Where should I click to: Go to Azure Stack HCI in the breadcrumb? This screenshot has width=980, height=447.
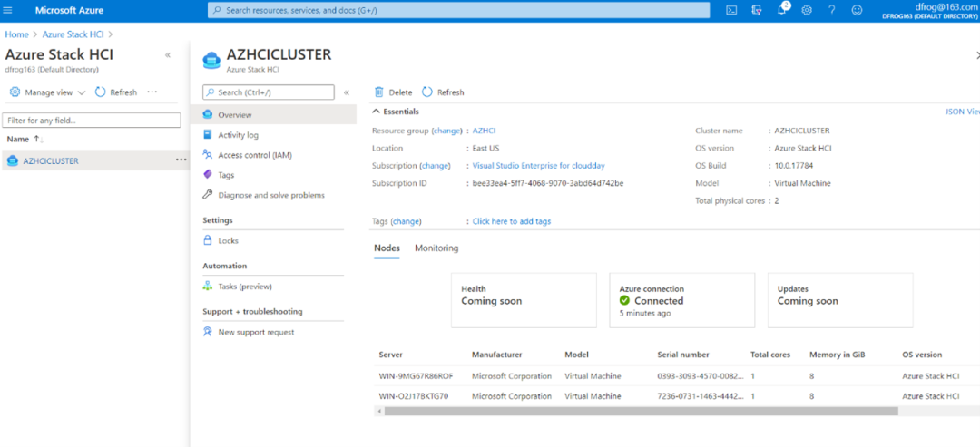73,34
